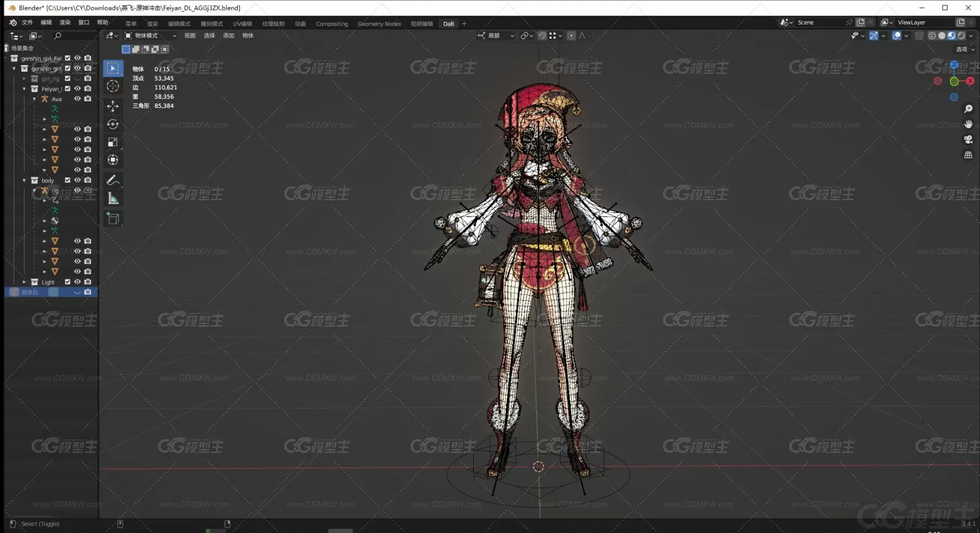
Task: Click the green Y axis gizmo
Action: (x=954, y=82)
